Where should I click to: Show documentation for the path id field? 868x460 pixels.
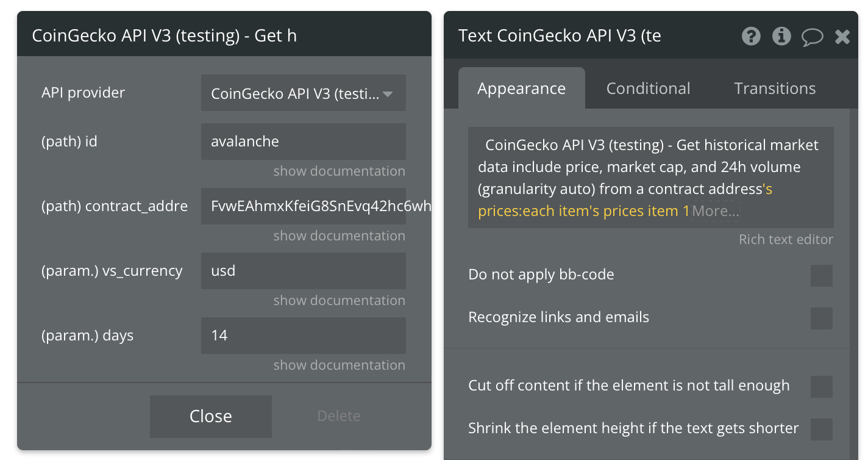339,171
